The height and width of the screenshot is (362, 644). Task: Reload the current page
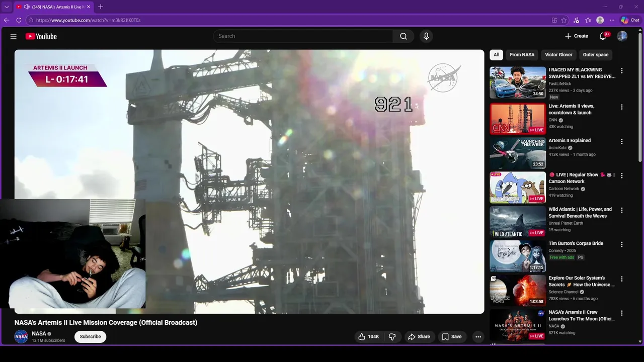pyautogui.click(x=19, y=20)
